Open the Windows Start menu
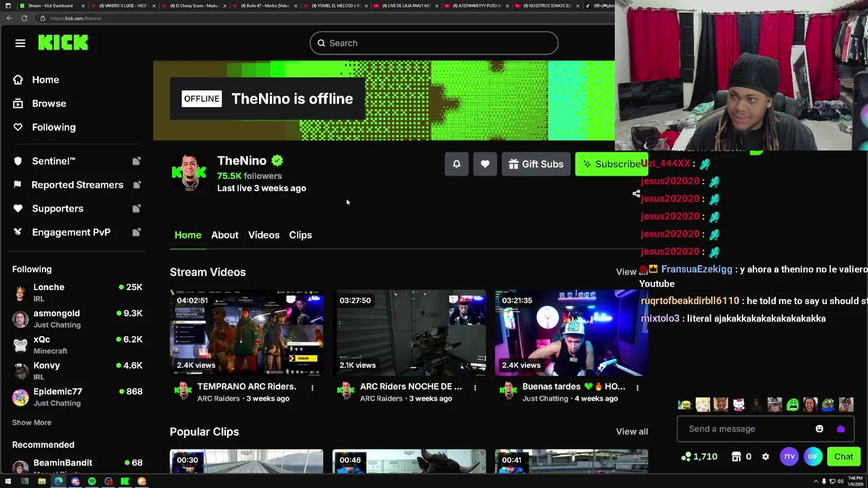The height and width of the screenshot is (488, 868). (x=8, y=482)
